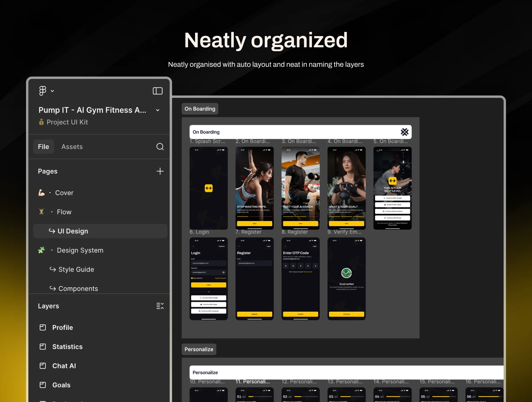Select the Chat AI layer
The height and width of the screenshot is (402, 532).
tap(64, 366)
